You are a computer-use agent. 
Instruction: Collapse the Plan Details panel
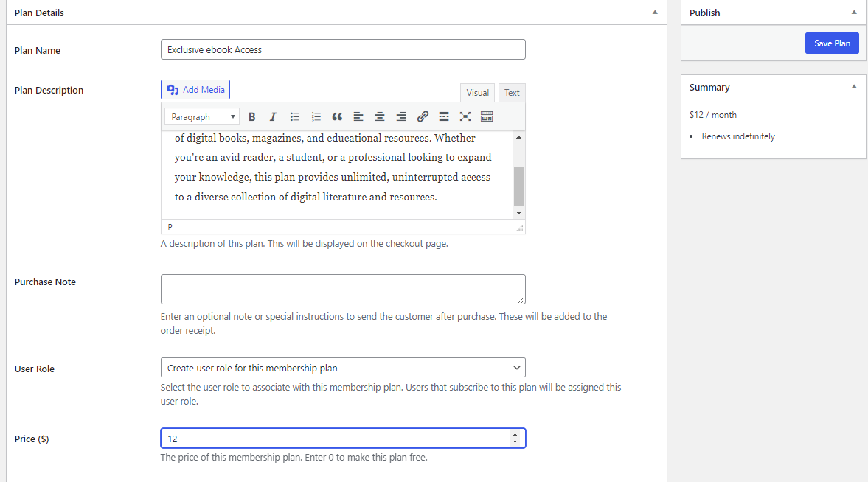click(x=655, y=13)
